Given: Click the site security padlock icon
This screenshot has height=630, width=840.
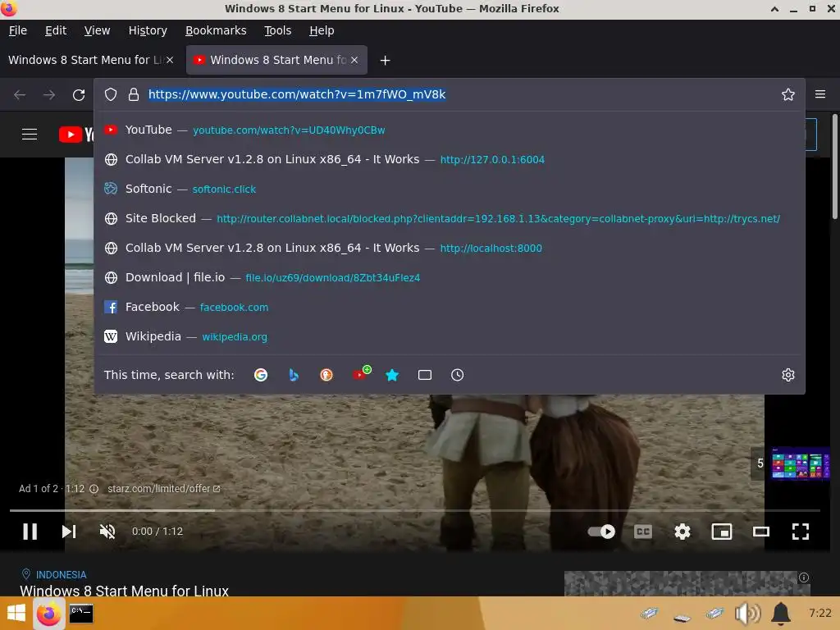Looking at the screenshot, I should [134, 95].
